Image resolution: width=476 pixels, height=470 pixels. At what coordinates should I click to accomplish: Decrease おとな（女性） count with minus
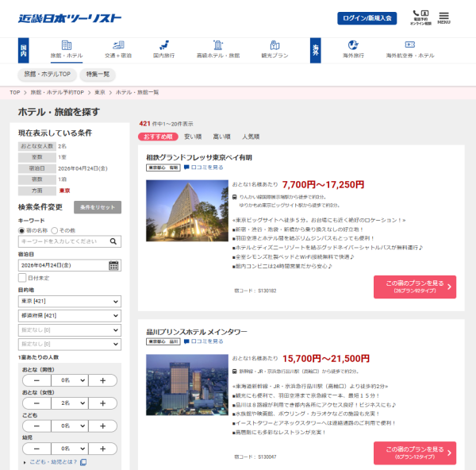(x=36, y=403)
